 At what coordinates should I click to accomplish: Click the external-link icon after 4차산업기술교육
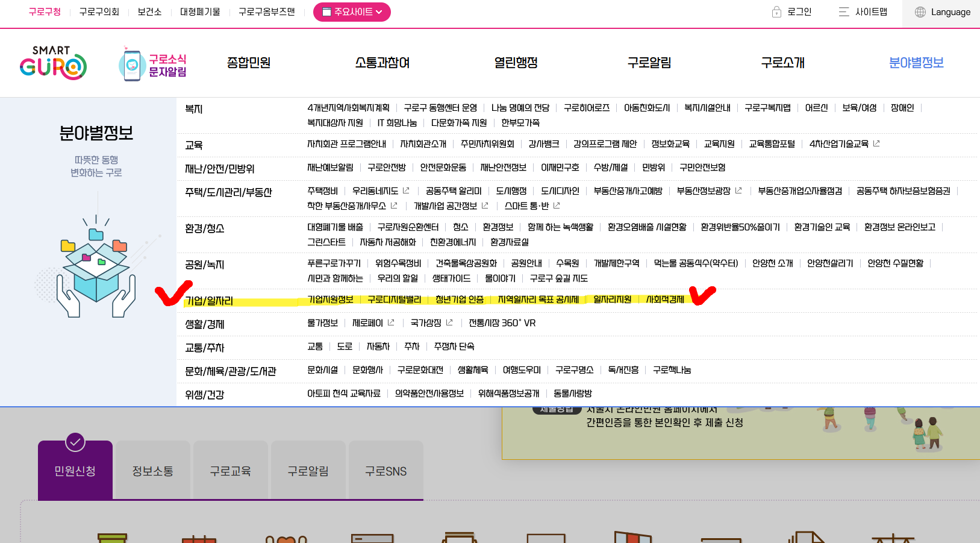point(876,143)
